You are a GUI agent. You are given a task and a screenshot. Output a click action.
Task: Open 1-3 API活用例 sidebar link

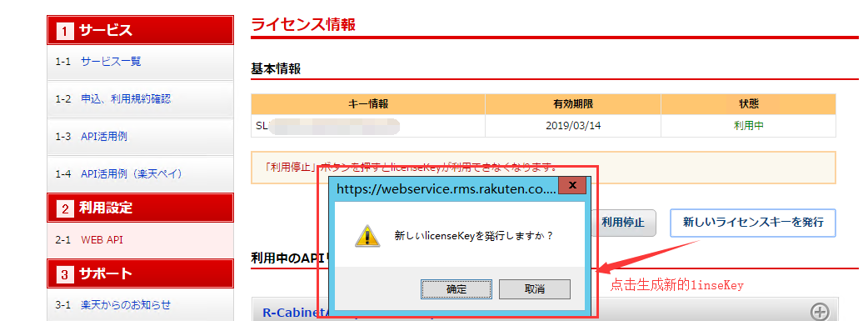pyautogui.click(x=104, y=136)
